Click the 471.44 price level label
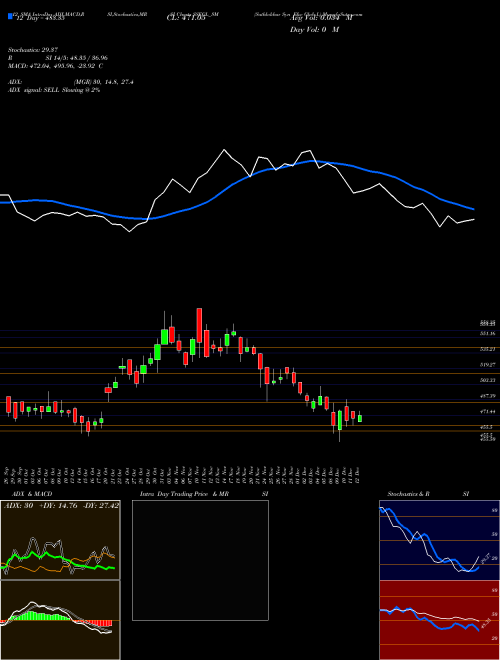The height and width of the screenshot is (660, 500). [x=488, y=411]
